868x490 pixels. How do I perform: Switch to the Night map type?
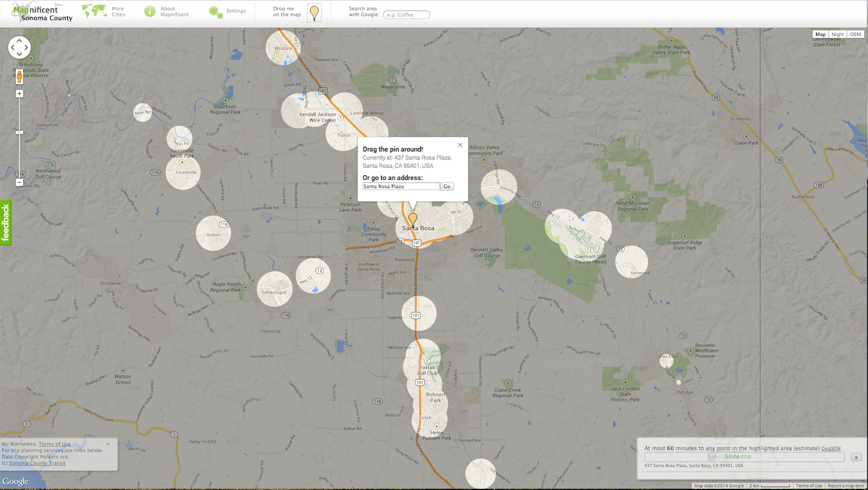838,34
